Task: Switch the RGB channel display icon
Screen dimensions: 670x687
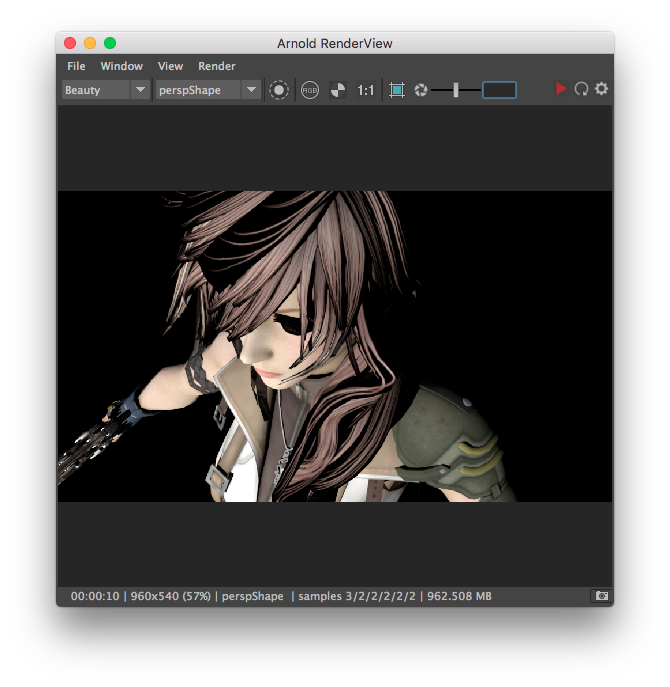Action: tap(310, 90)
